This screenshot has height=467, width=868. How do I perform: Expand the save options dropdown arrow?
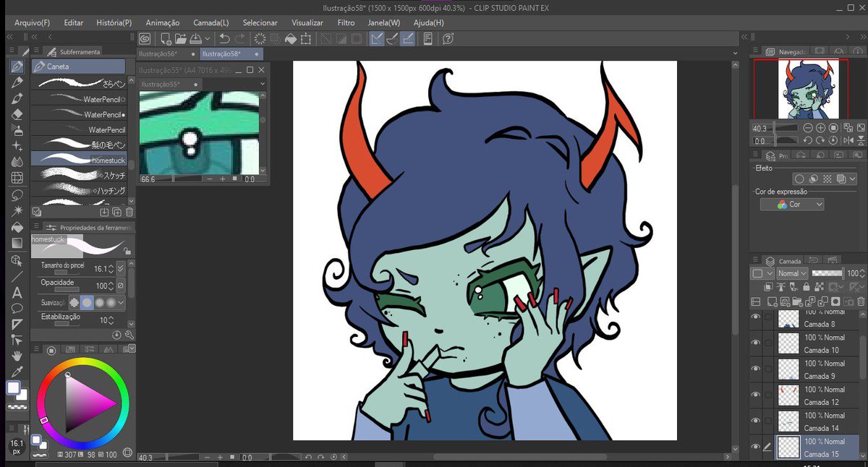click(208, 38)
